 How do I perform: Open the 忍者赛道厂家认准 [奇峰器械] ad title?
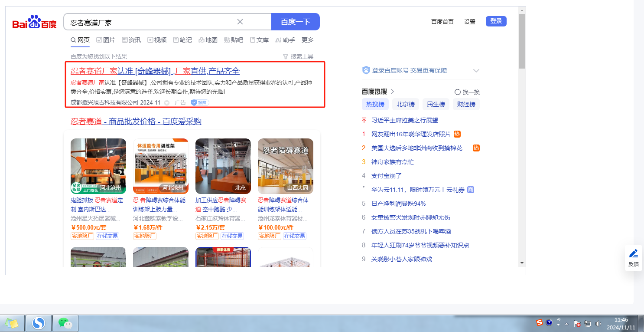click(x=155, y=71)
